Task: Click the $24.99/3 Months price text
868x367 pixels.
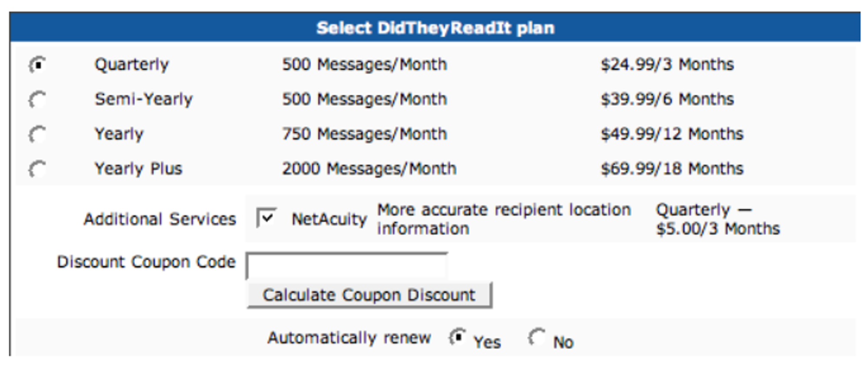Action: 667,65
